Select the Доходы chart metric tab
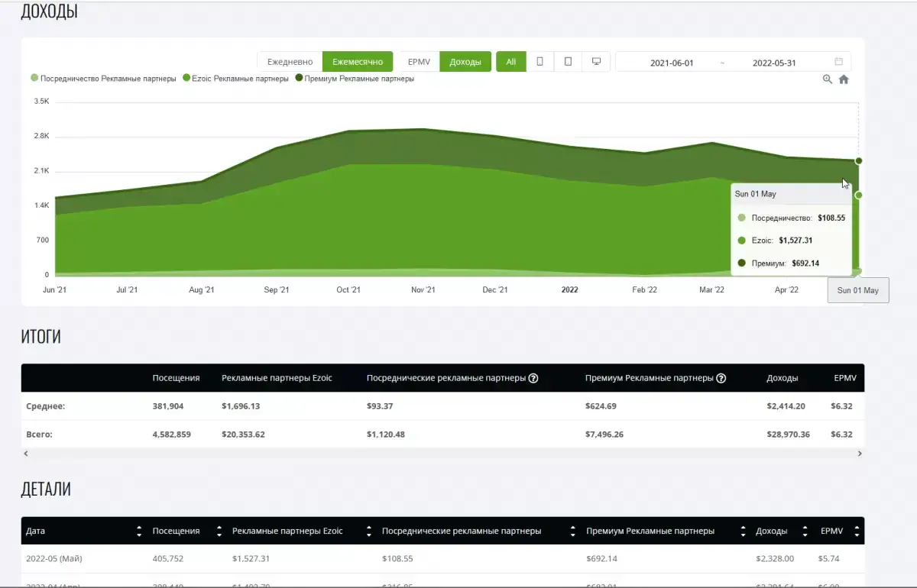Screen dimensions: 917x588 [465, 62]
